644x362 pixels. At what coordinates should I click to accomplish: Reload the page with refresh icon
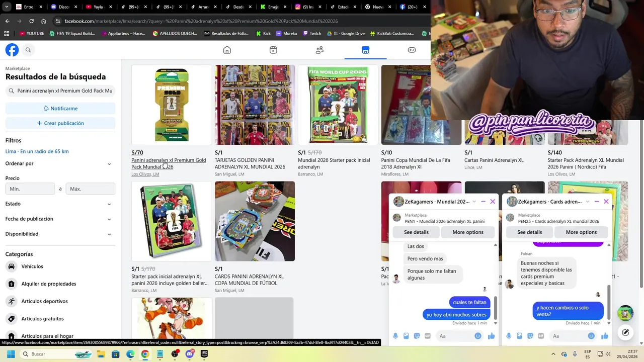coord(31,21)
